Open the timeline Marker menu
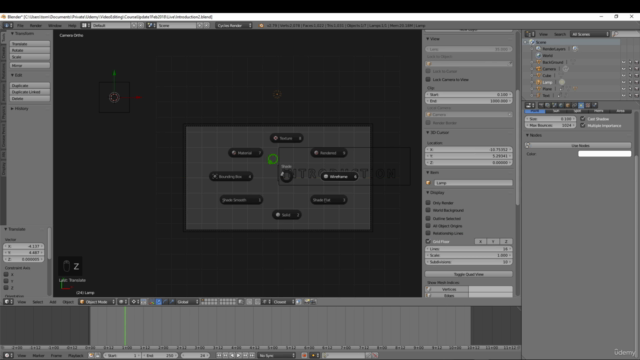Image resolution: width=640 pixels, height=360 pixels. [x=38, y=356]
